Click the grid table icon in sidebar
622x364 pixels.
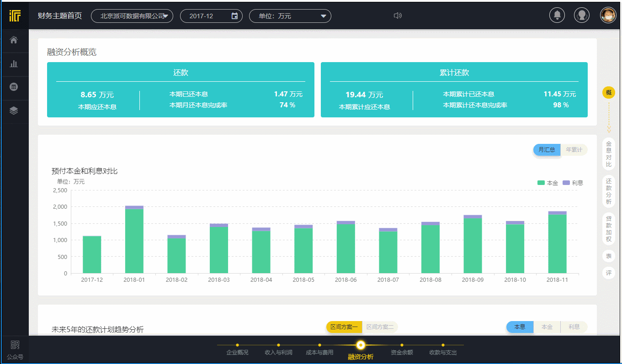tap(14, 87)
